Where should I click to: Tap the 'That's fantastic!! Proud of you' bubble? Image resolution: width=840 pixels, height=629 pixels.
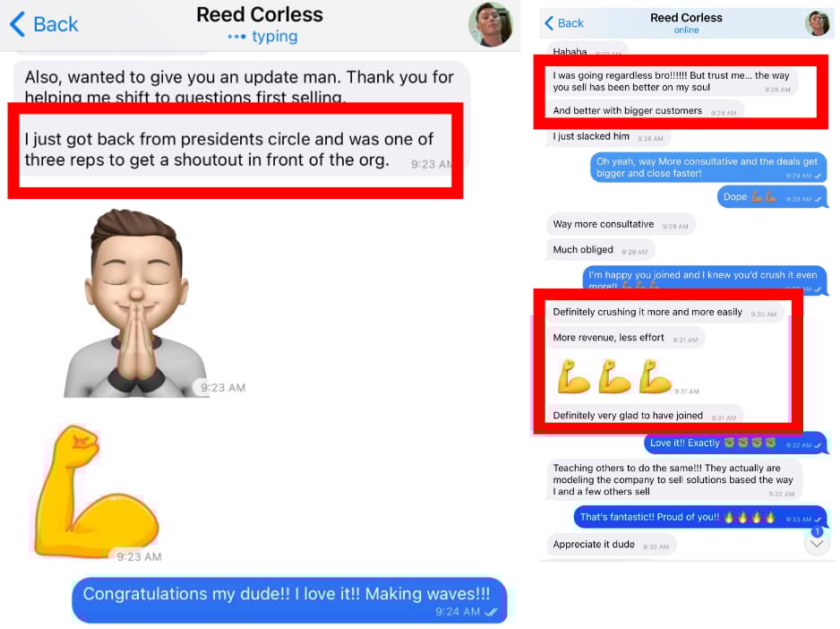[x=699, y=518]
